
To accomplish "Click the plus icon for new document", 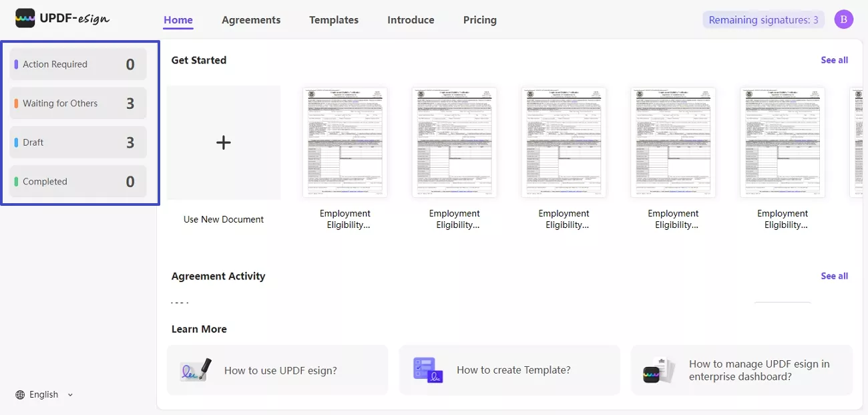I will [x=224, y=142].
